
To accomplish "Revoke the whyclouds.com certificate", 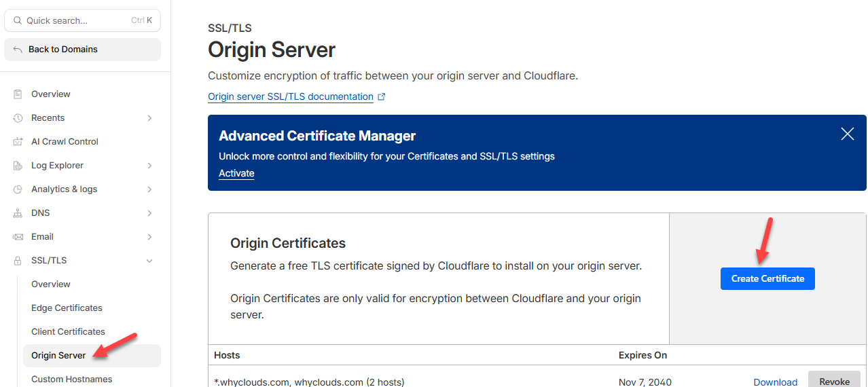I will pyautogui.click(x=834, y=380).
